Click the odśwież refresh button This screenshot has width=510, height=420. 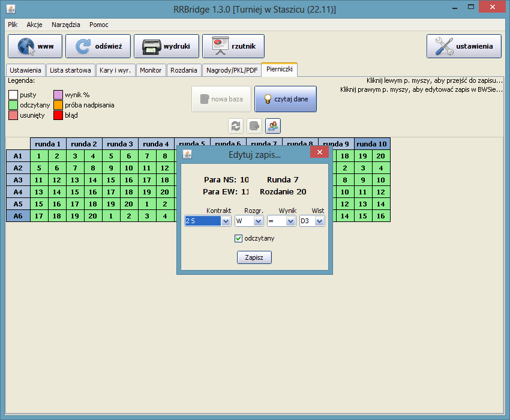click(97, 46)
